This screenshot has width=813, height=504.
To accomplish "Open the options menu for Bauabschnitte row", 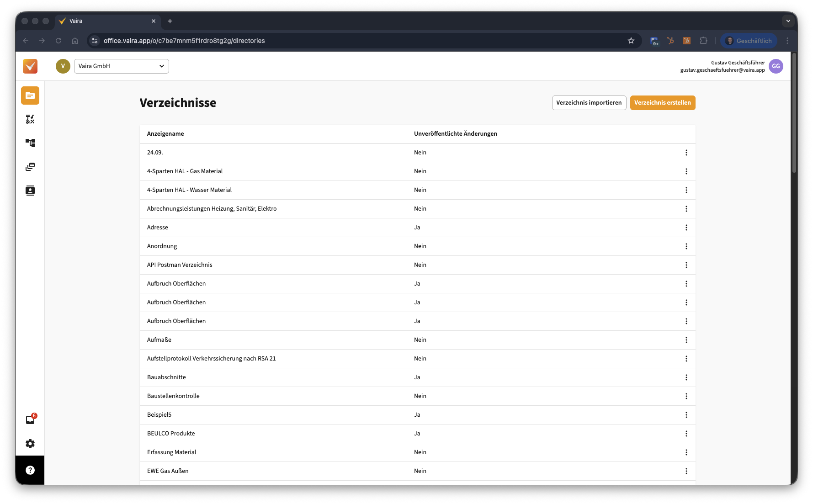I will [x=686, y=377].
